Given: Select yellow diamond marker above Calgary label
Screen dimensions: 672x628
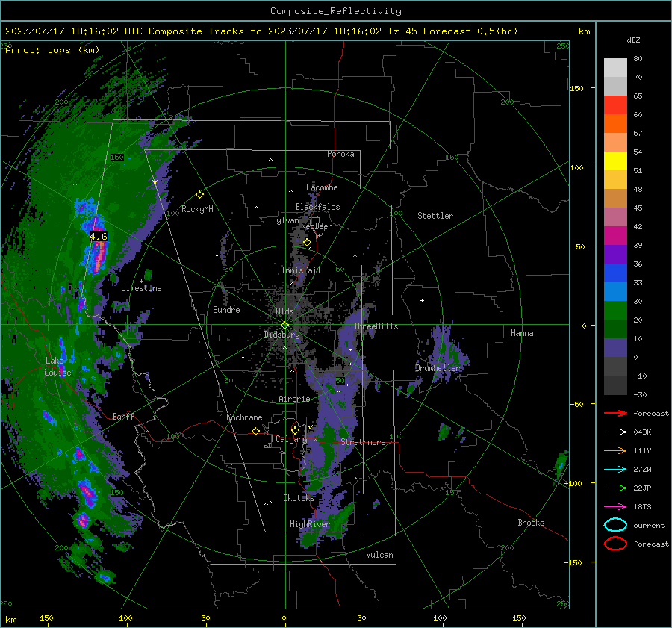Looking at the screenshot, I should tap(295, 430).
